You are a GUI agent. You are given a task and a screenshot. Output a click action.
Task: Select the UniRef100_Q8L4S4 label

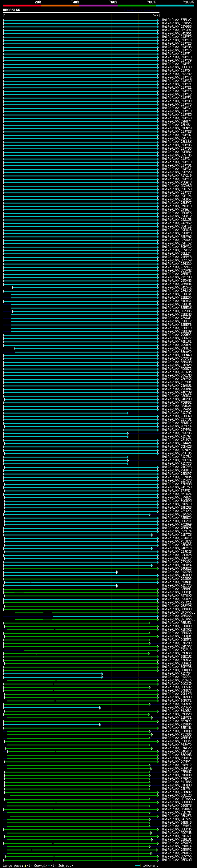pos(177,125)
